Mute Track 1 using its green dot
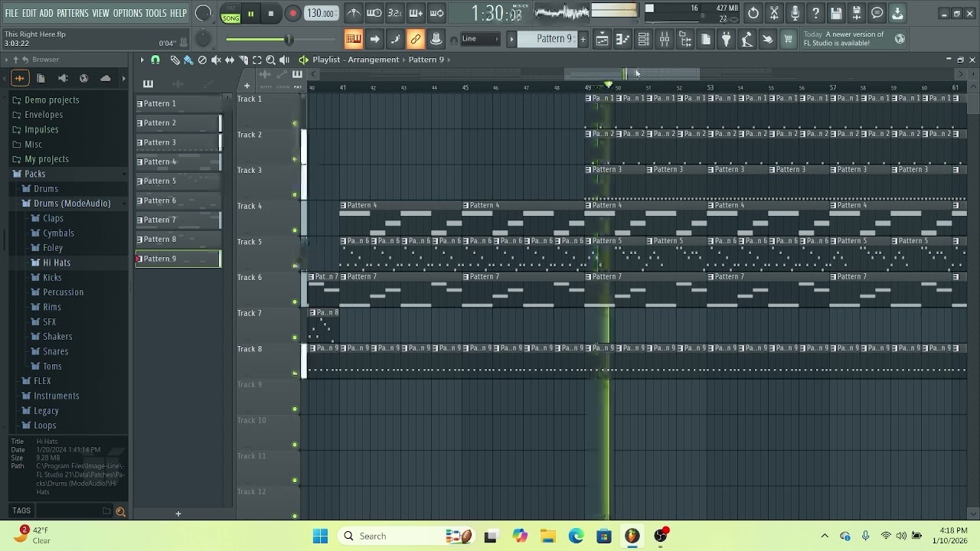This screenshot has height=551, width=980. (x=296, y=123)
